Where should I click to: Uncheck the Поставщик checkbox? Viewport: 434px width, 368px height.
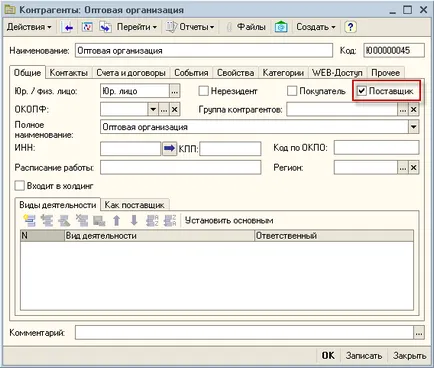(x=362, y=91)
